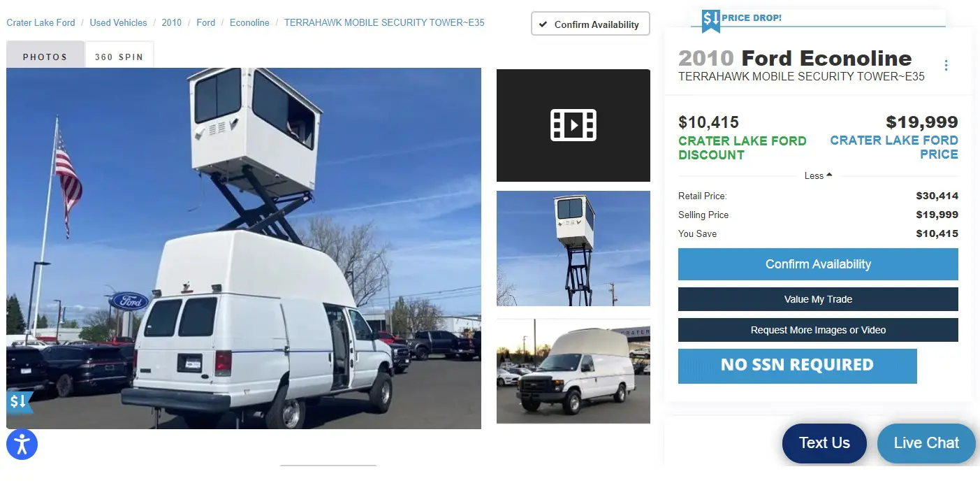
Task: Start a Text Us conversation
Action: click(824, 443)
